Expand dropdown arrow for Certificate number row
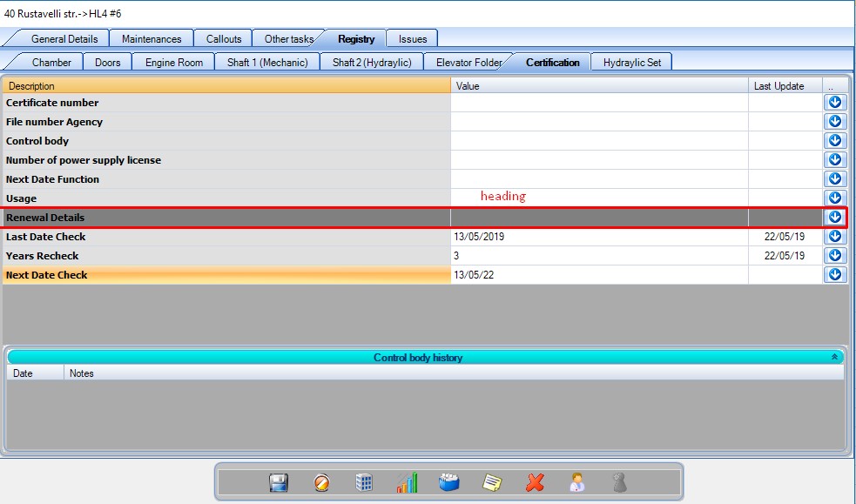 pos(835,103)
